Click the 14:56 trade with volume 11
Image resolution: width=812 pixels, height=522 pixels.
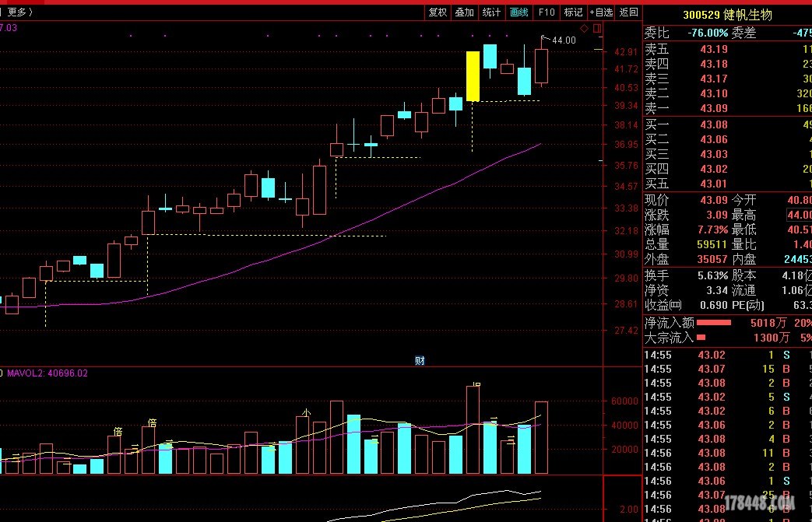(728, 454)
